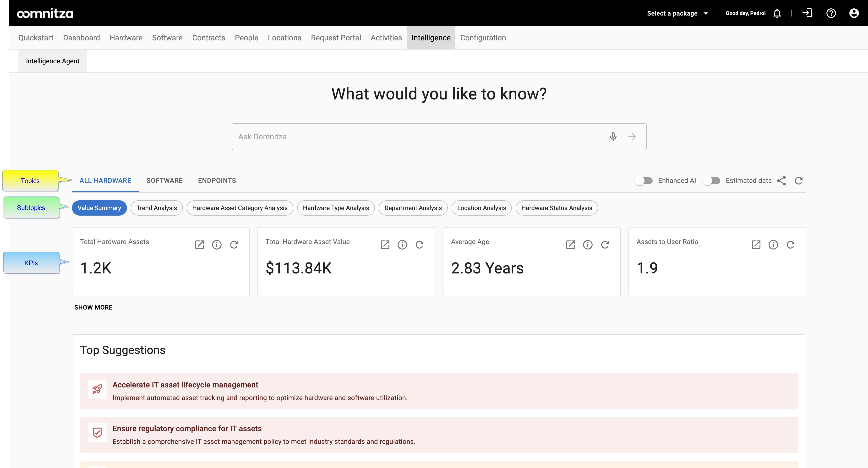This screenshot has height=468, width=868.
Task: Enable the Enhanced AI toggle
Action: point(644,181)
